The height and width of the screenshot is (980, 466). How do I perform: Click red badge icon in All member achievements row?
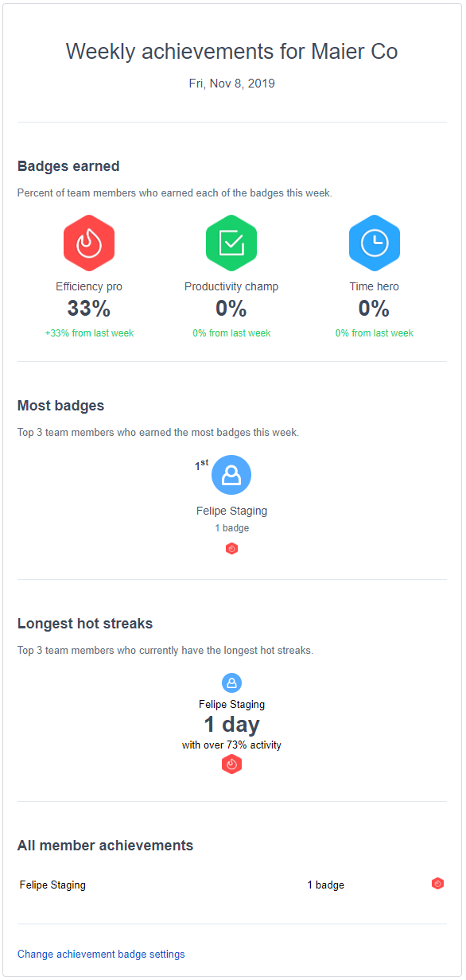tap(437, 884)
